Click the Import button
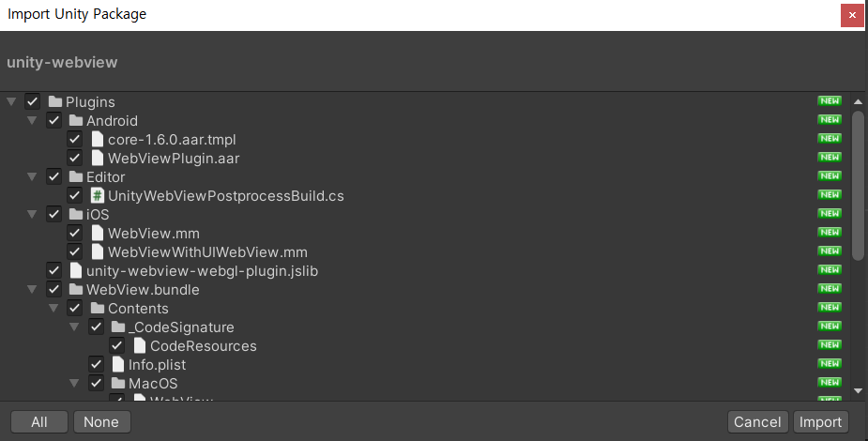 click(x=820, y=421)
